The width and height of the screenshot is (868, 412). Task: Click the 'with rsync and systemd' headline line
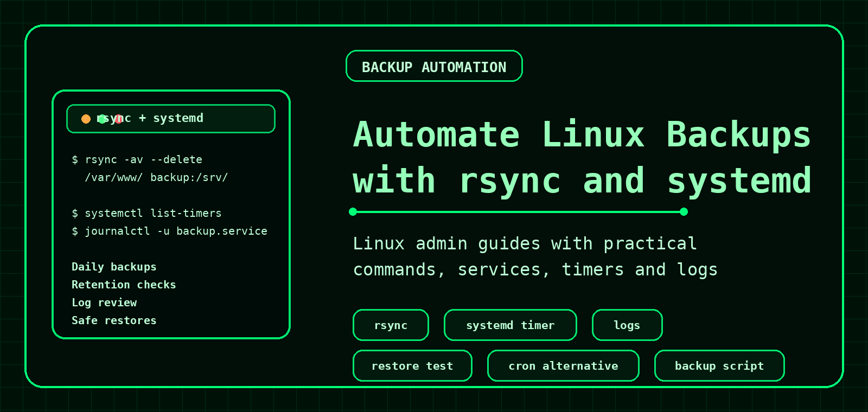(582, 181)
